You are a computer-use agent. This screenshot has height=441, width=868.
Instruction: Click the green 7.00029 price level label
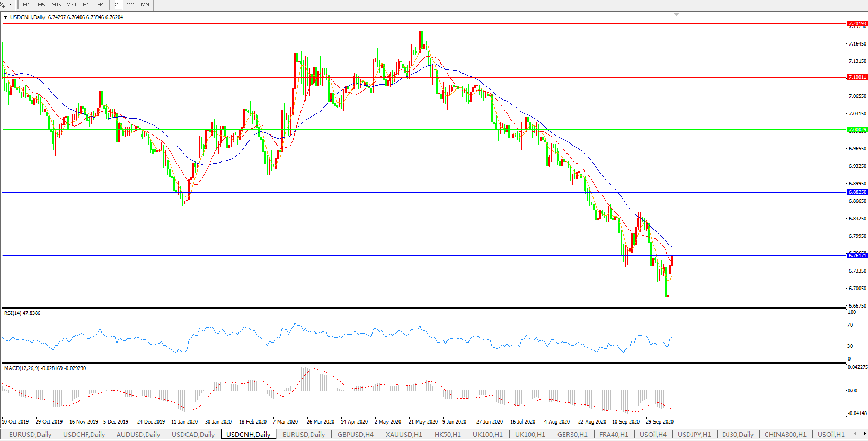tap(857, 130)
